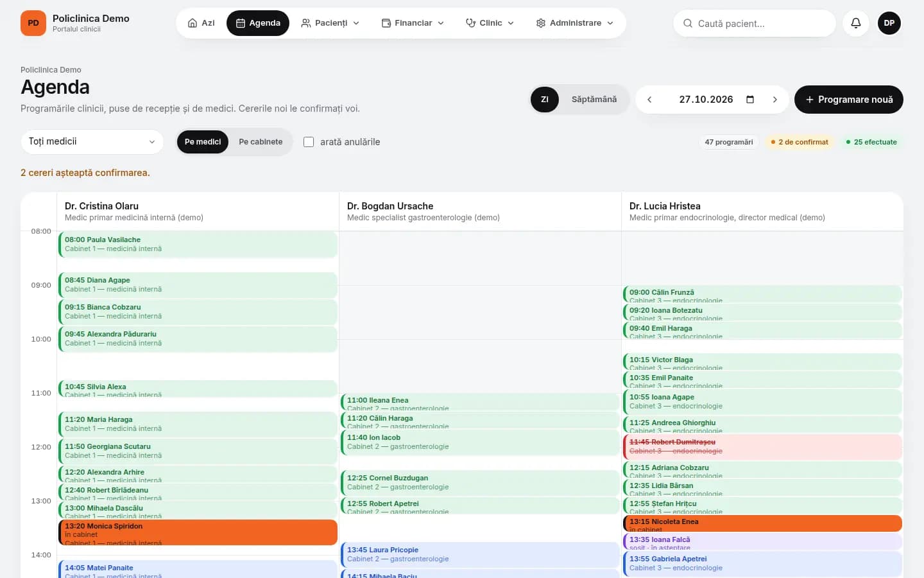Click the PD clinic logo badge
Viewport: 924px width, 578px height.
coord(33,23)
